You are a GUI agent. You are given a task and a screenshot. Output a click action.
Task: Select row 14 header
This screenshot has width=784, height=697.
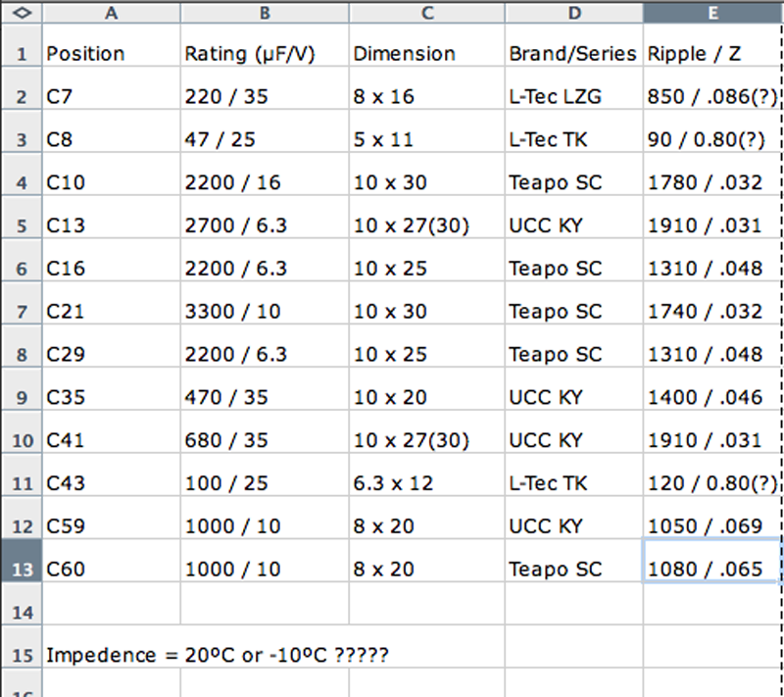click(21, 613)
